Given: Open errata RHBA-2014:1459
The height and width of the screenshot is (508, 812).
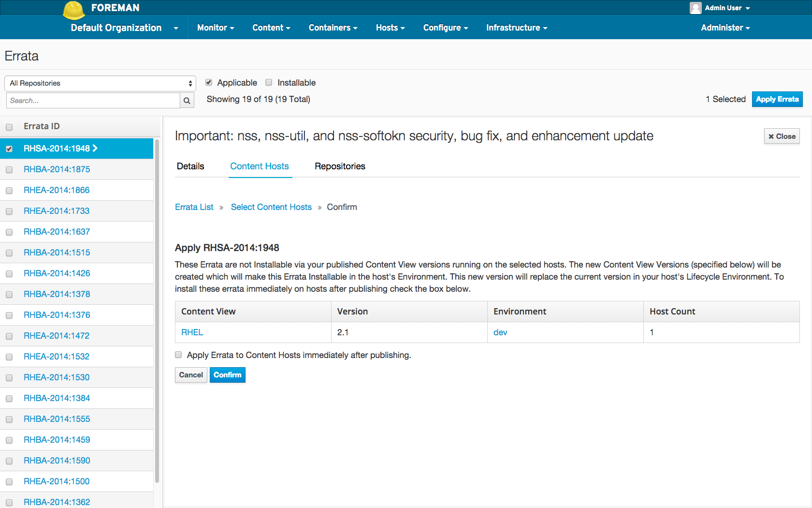Looking at the screenshot, I should pyautogui.click(x=57, y=440).
